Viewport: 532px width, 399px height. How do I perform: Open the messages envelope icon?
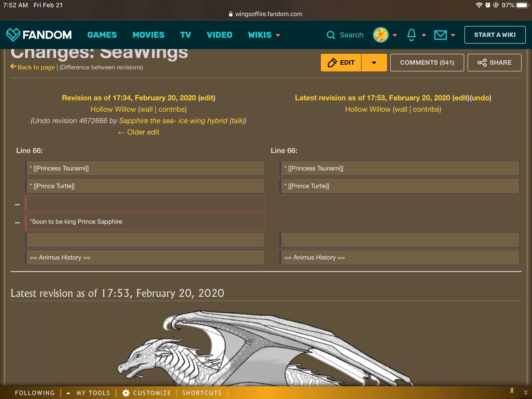[x=440, y=35]
